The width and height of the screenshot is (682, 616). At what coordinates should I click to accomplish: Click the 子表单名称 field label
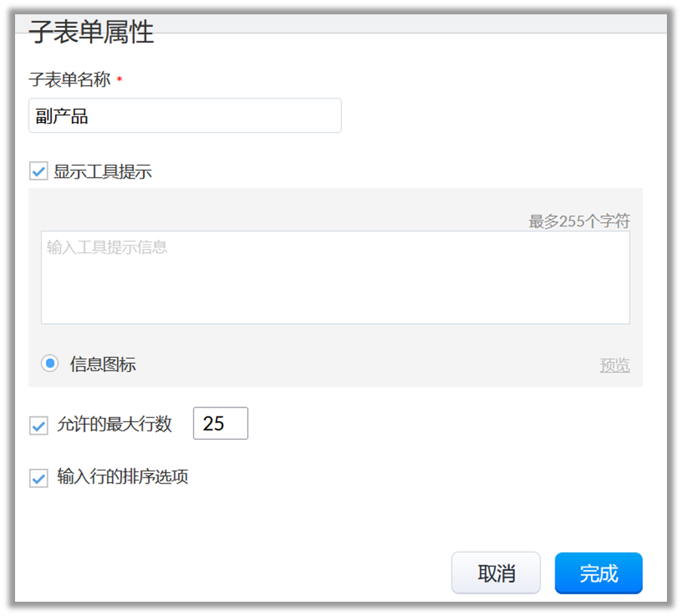coord(69,79)
